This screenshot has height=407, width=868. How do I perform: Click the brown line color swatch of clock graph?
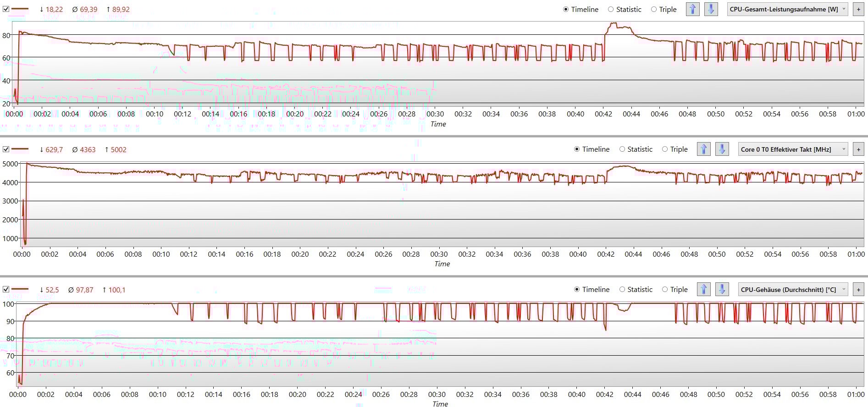(20, 149)
